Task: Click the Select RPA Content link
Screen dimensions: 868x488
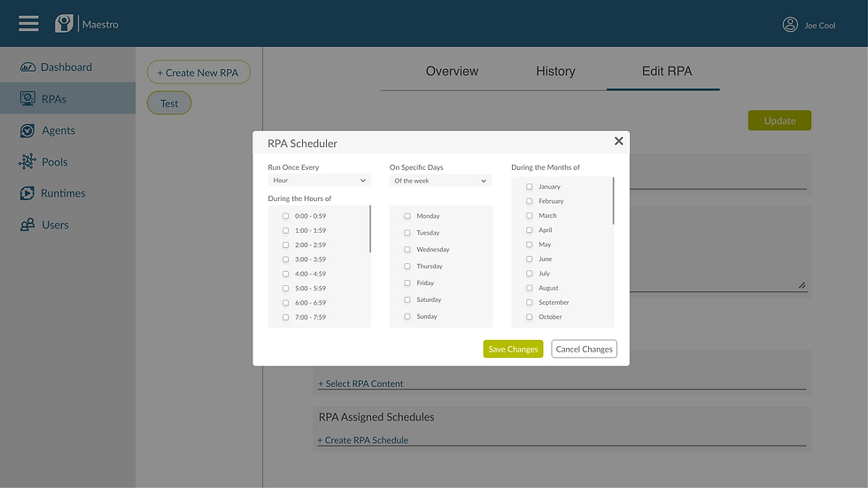Action: (x=360, y=383)
